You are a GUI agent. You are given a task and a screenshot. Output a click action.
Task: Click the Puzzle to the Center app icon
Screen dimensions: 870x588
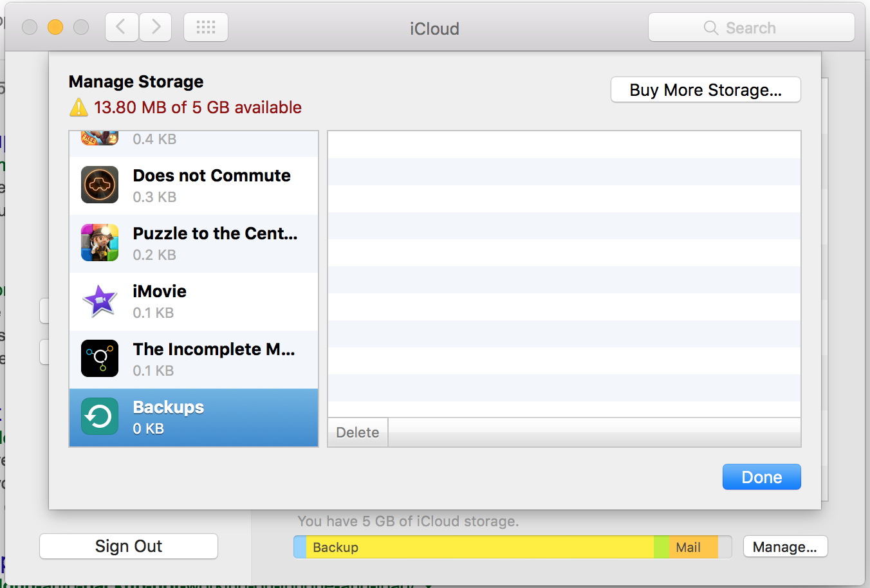[x=100, y=243]
